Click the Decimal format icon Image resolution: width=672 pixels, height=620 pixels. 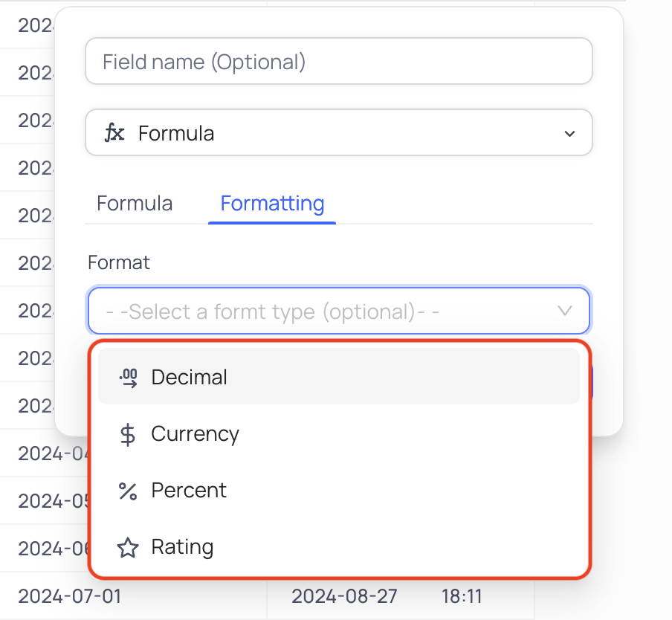click(x=128, y=378)
